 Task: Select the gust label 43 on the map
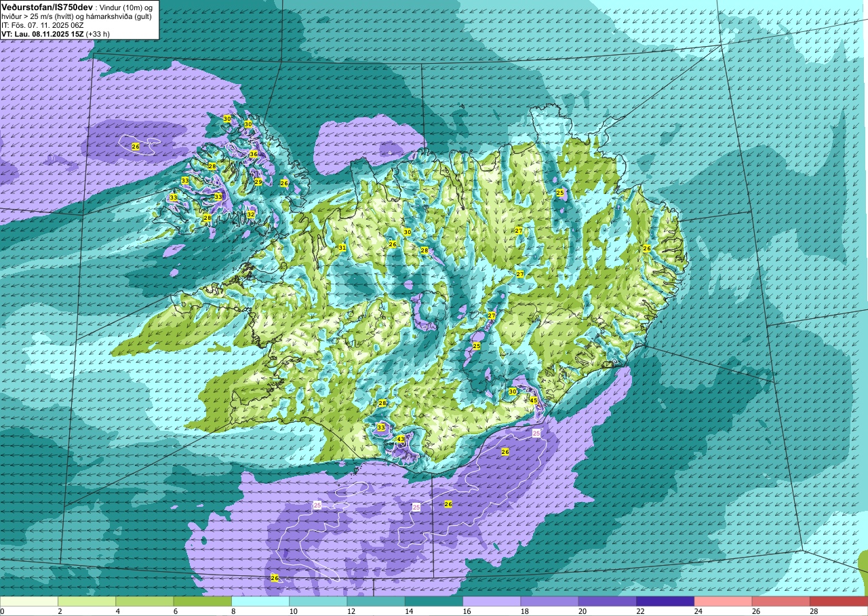tap(401, 440)
